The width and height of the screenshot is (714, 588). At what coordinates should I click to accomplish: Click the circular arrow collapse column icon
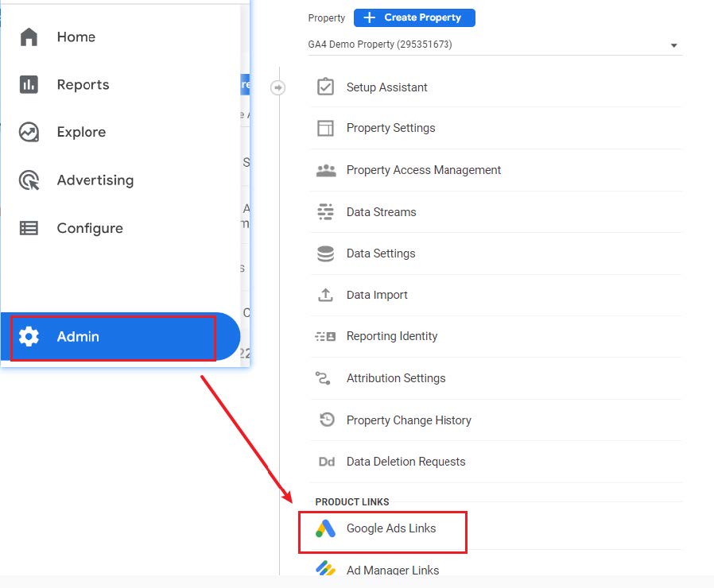point(277,87)
